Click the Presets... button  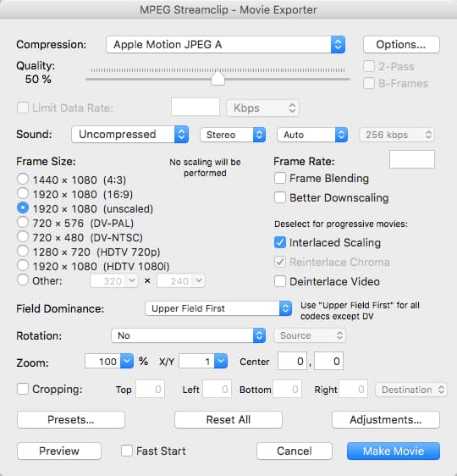point(71,420)
